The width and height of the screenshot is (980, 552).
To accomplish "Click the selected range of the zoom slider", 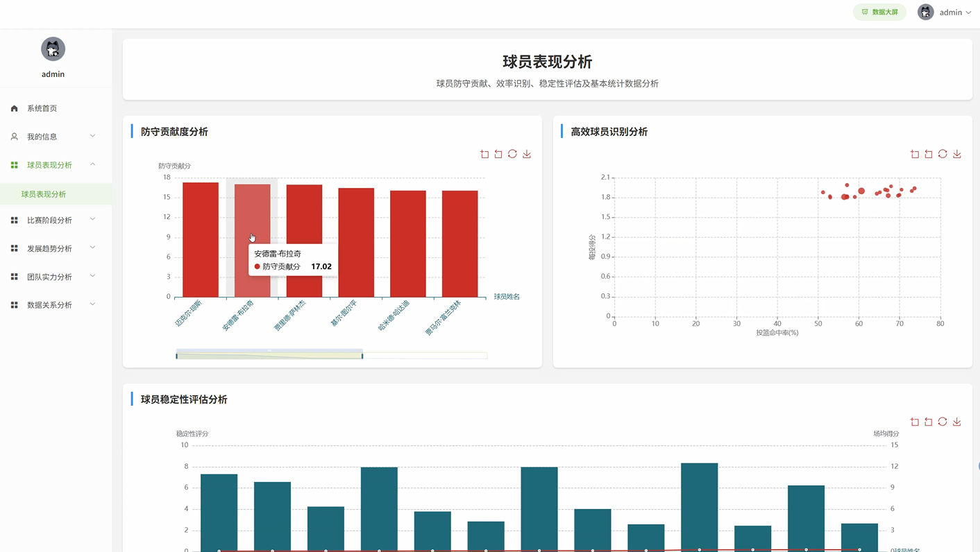I will point(269,356).
